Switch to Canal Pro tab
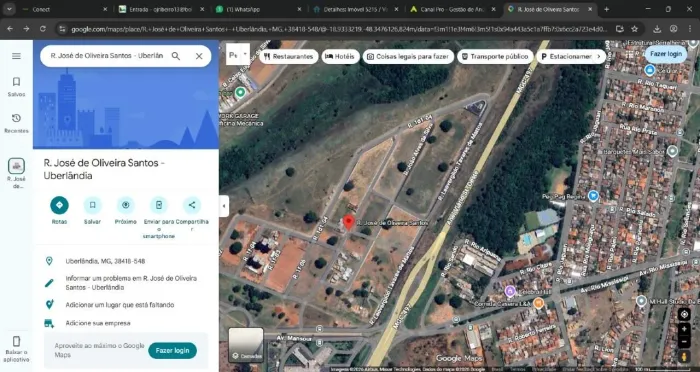This screenshot has width=700, height=372. tap(452, 9)
